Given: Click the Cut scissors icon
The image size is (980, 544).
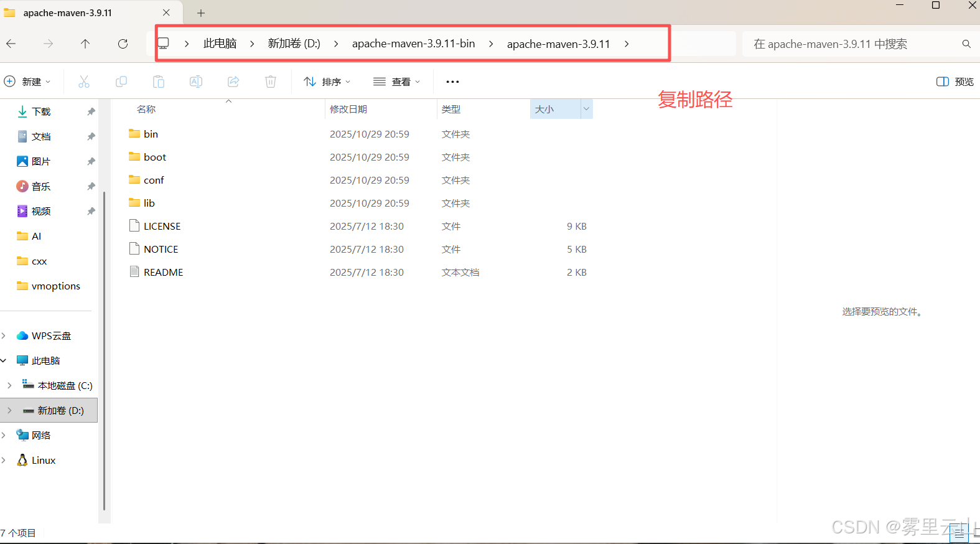Looking at the screenshot, I should (84, 82).
